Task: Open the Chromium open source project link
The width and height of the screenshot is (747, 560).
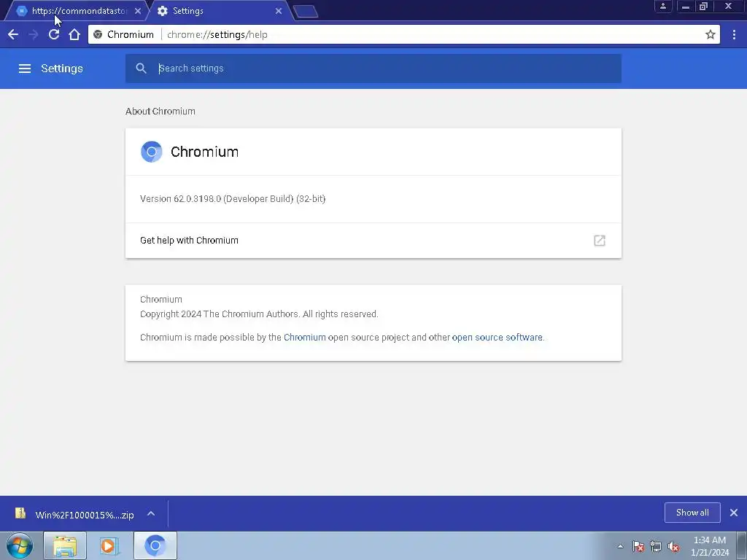Action: coord(305,337)
